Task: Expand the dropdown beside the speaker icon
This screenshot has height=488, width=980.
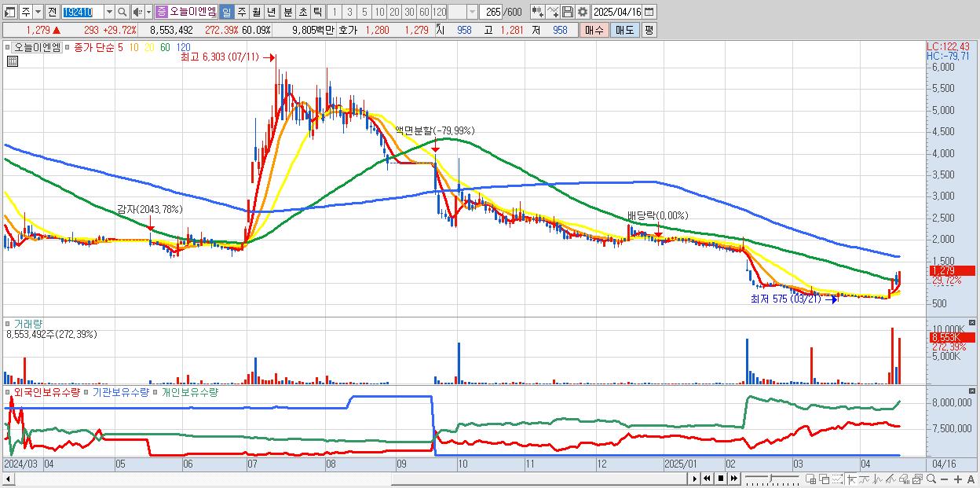Action: [149, 12]
